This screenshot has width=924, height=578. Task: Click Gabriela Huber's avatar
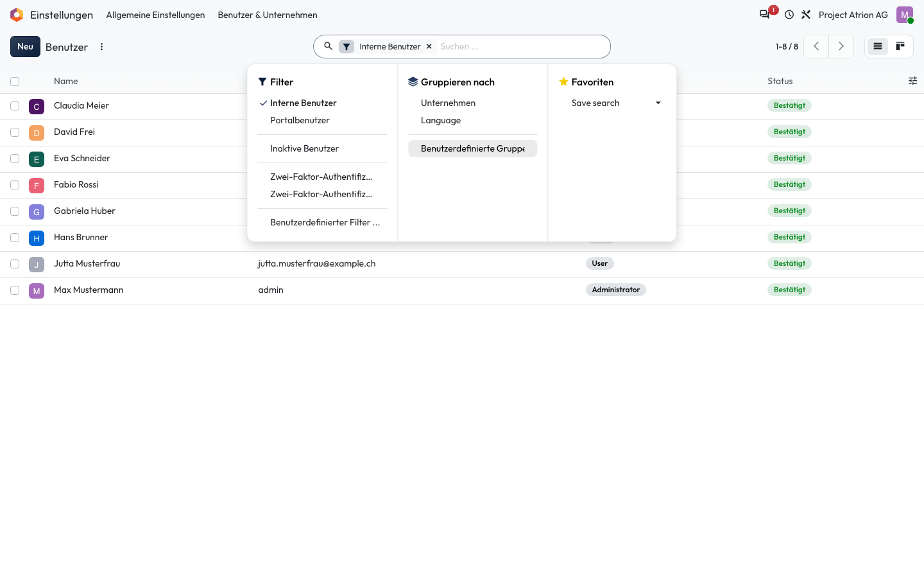[x=37, y=211]
